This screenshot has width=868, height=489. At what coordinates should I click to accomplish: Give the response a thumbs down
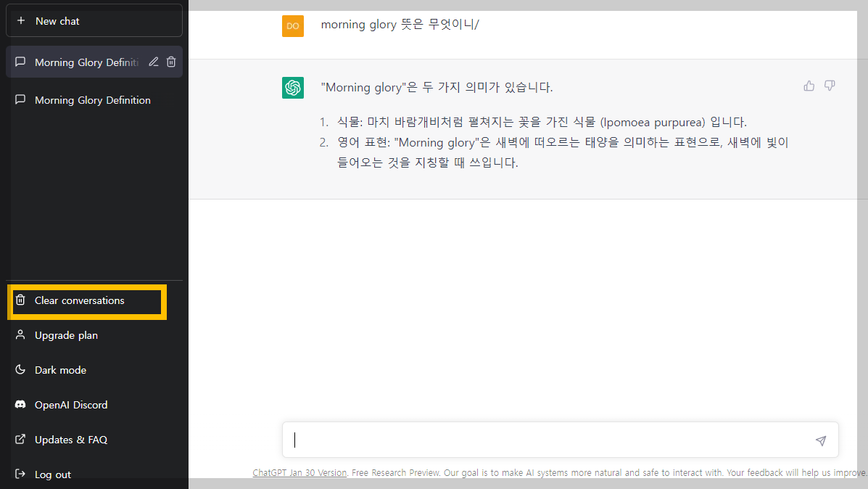[x=830, y=85]
